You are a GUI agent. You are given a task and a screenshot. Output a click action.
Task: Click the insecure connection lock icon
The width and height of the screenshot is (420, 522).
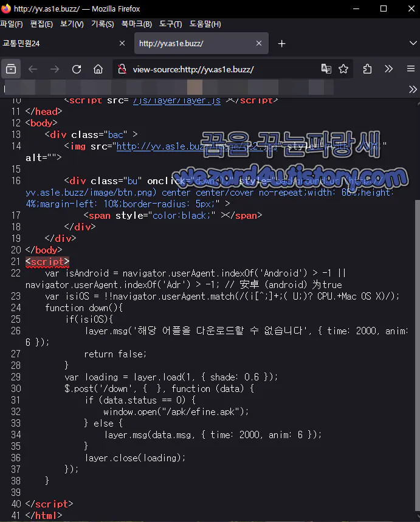pos(122,69)
